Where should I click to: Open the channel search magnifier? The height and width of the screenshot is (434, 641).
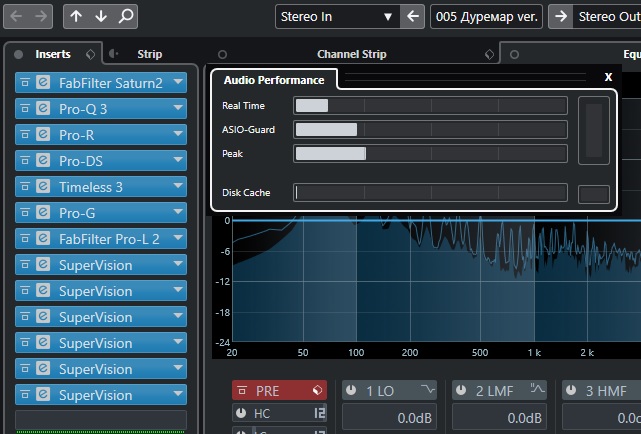126,16
